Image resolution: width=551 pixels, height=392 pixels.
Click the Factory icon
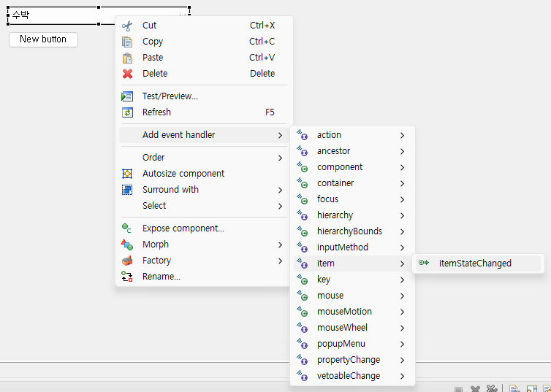127,261
